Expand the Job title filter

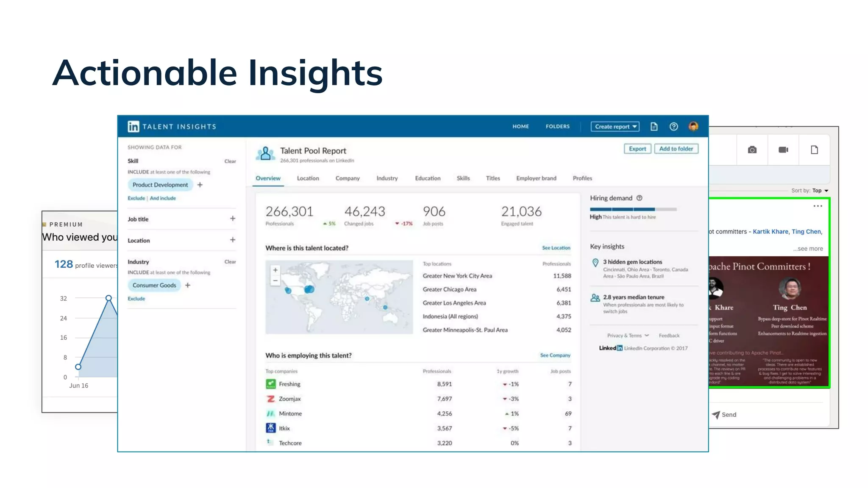click(233, 219)
